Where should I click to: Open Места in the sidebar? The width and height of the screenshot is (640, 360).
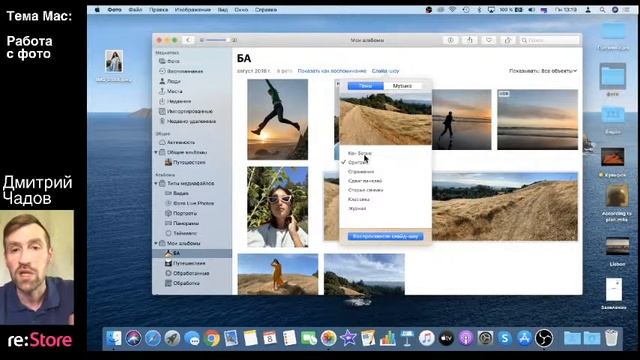pos(174,91)
